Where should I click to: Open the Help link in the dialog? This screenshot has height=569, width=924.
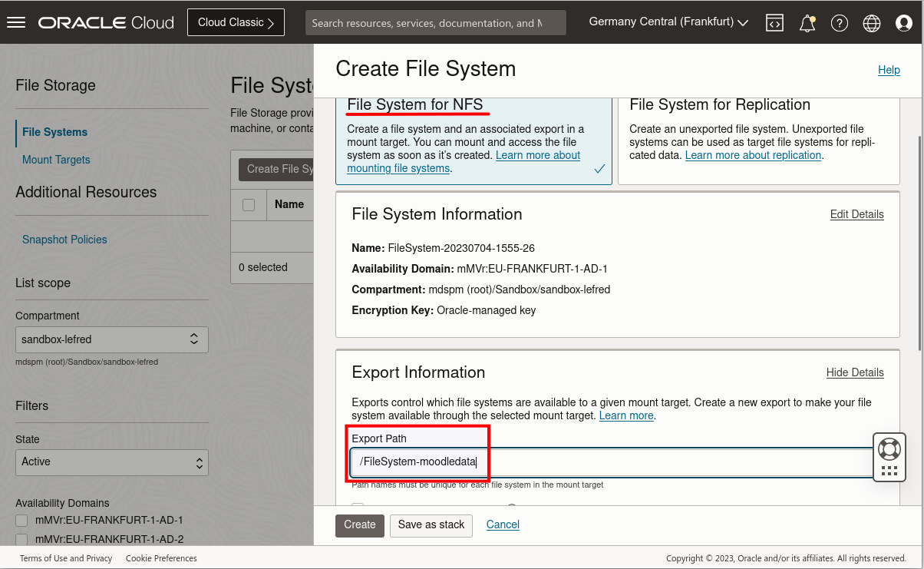tap(889, 70)
